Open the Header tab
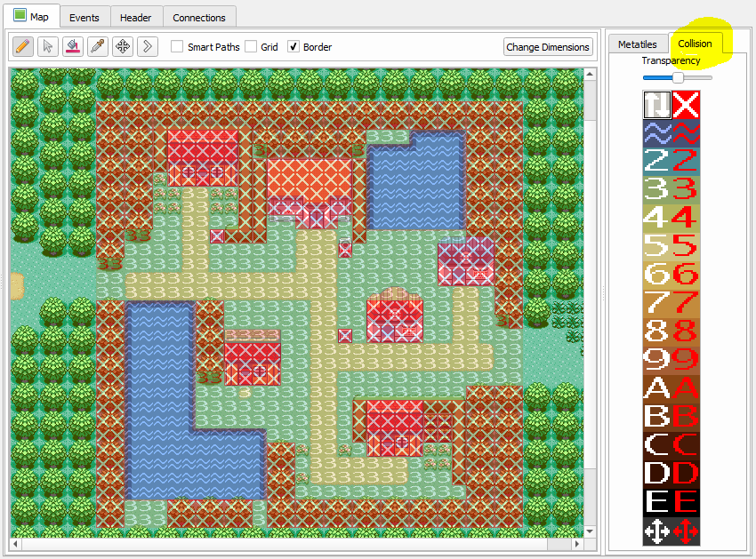The height and width of the screenshot is (559, 756). tap(136, 18)
